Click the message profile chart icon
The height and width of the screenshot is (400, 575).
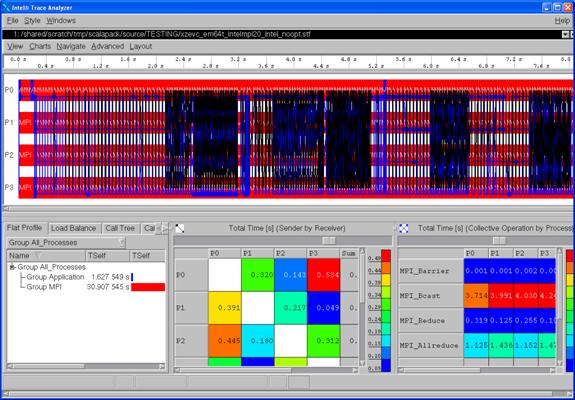[180, 228]
